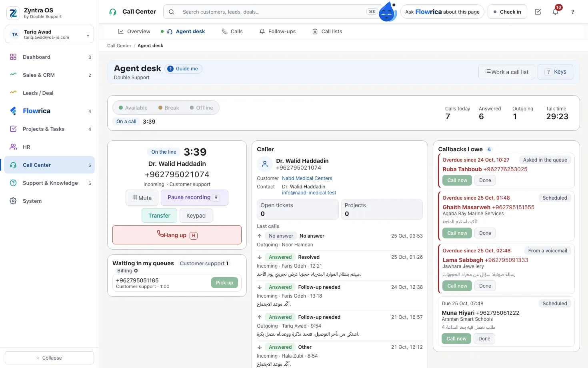Switch to the Overview tab
Image resolution: width=588 pixels, height=368 pixels.
[134, 32]
